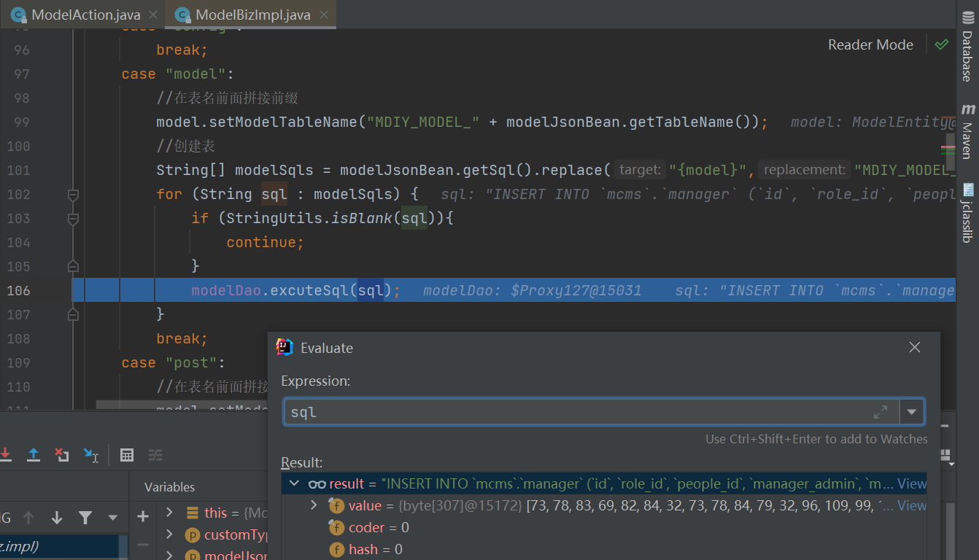Click the frames filter funnel icon
Screen dimensions: 979x560
[85, 518]
